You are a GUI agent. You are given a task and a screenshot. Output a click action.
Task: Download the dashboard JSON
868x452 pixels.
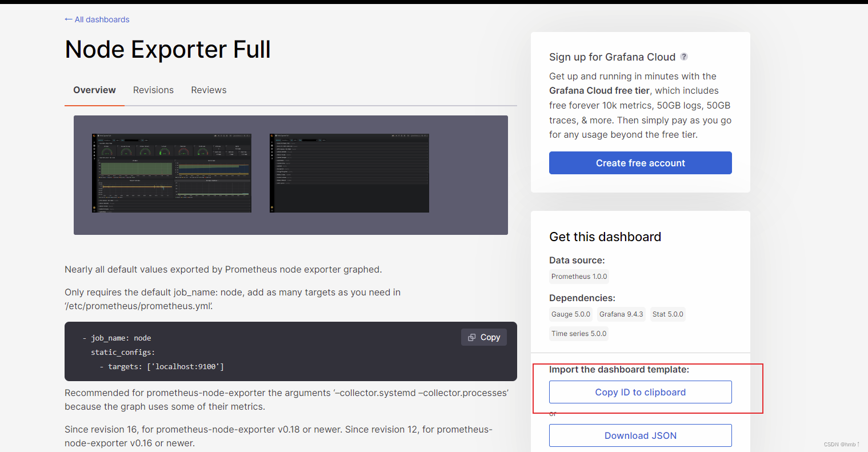click(641, 435)
